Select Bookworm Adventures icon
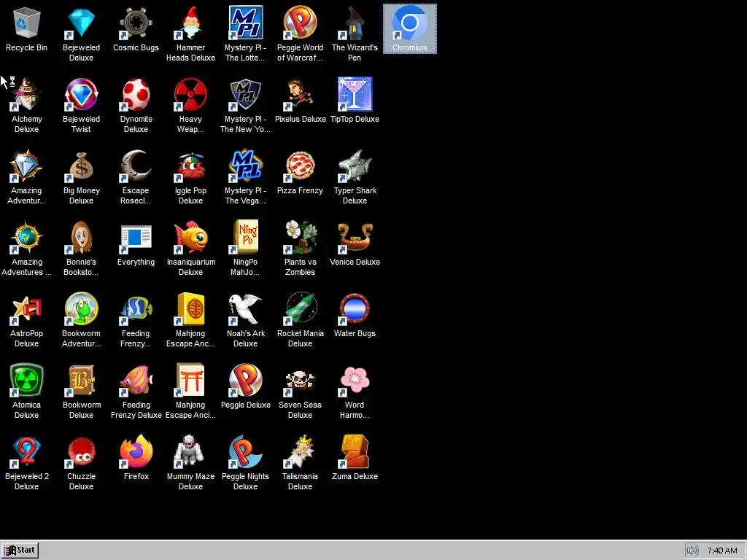The height and width of the screenshot is (560, 747). click(82, 308)
